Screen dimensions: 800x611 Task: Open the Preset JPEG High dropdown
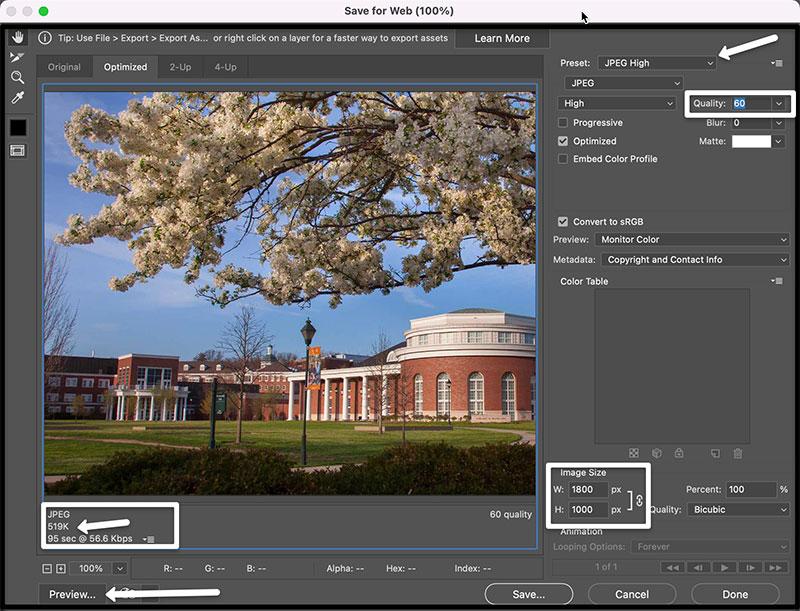point(658,63)
